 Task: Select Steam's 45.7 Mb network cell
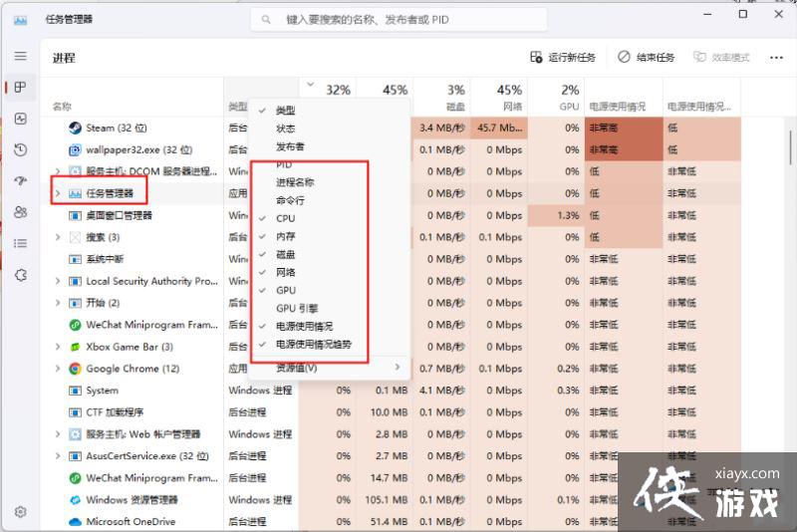(x=499, y=129)
